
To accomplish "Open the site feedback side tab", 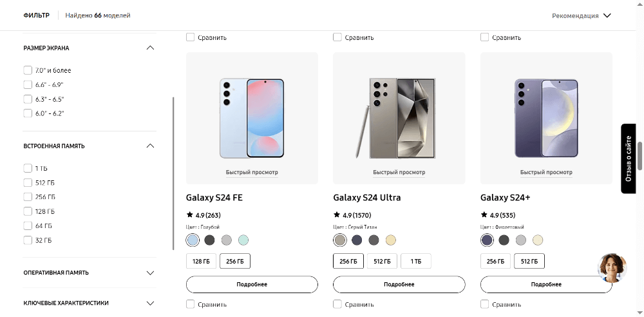I will 629,158.
